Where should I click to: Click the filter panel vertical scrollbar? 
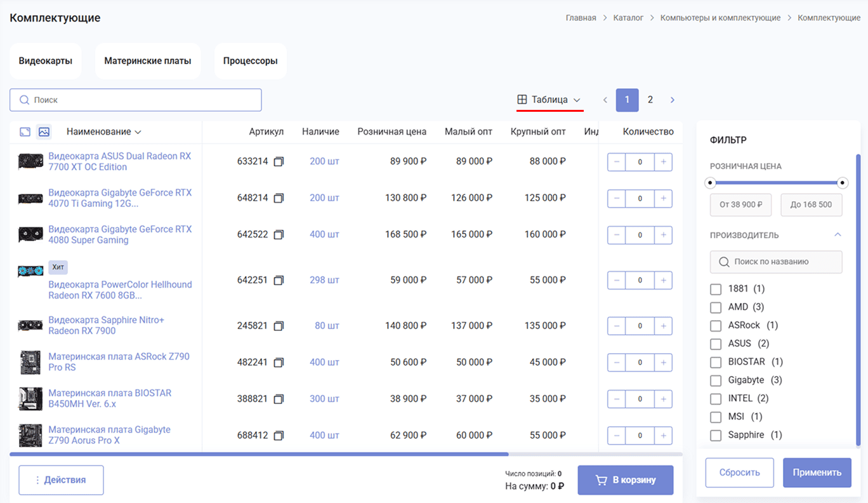point(858,298)
